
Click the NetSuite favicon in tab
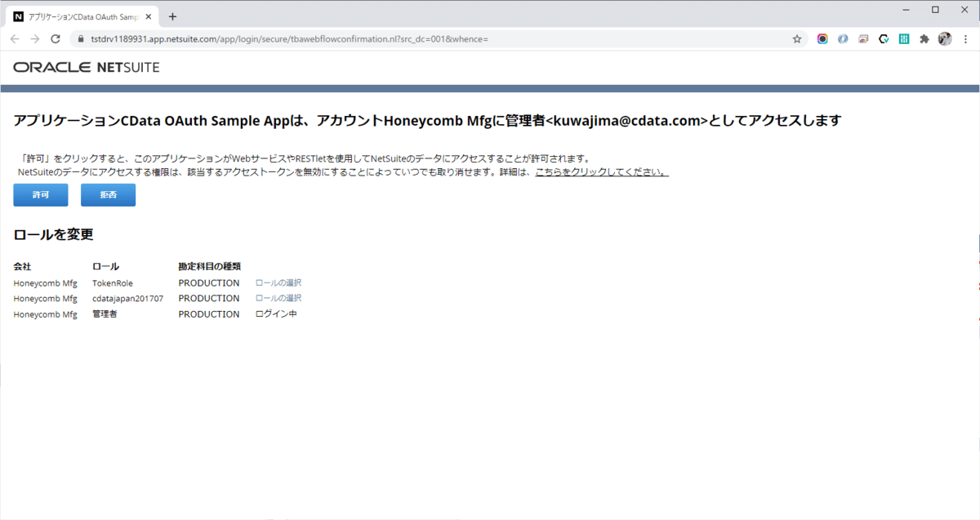[19, 16]
